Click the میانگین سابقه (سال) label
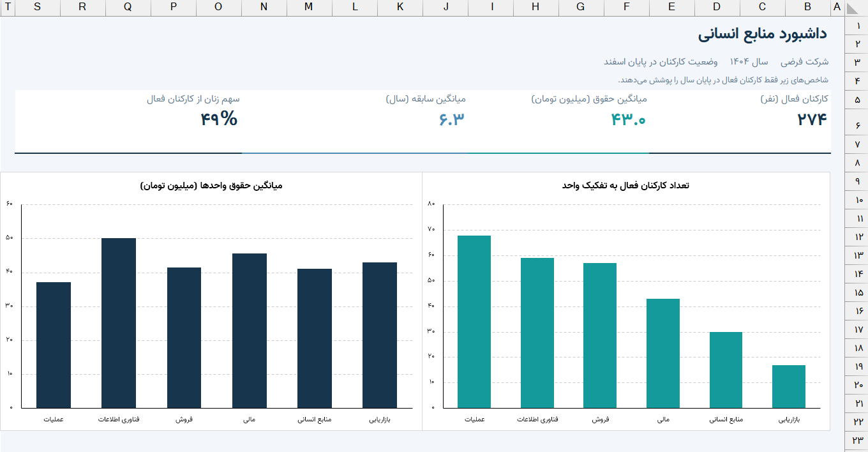The width and height of the screenshot is (868, 452). 426,99
